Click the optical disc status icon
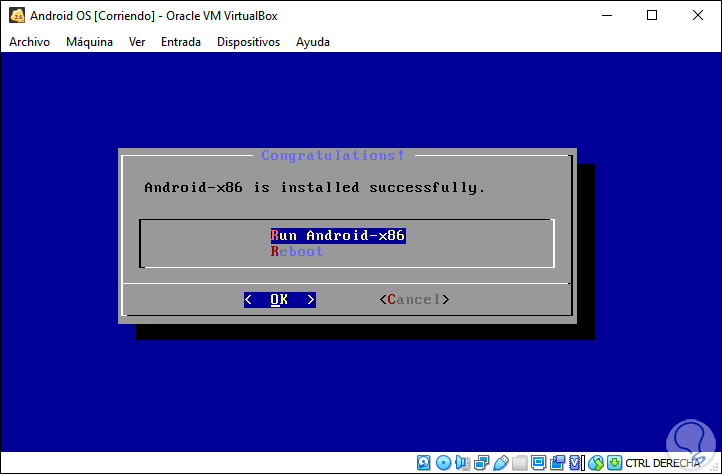 (443, 462)
